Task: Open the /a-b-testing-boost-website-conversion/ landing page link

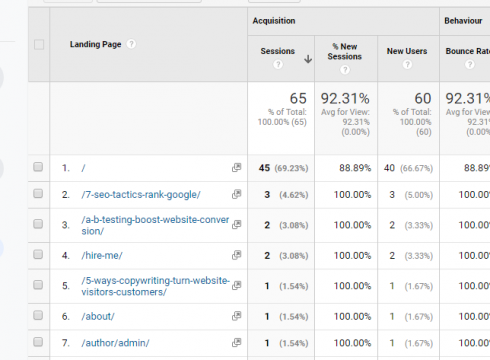Action: pyautogui.click(x=155, y=225)
